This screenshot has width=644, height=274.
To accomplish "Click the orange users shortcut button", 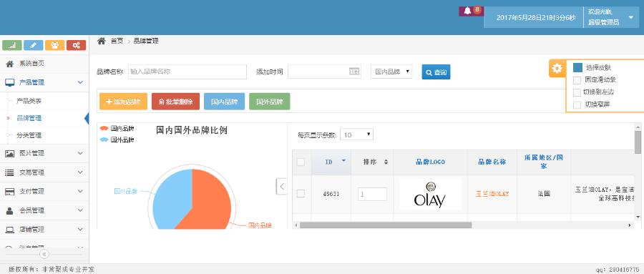I will coord(54,45).
